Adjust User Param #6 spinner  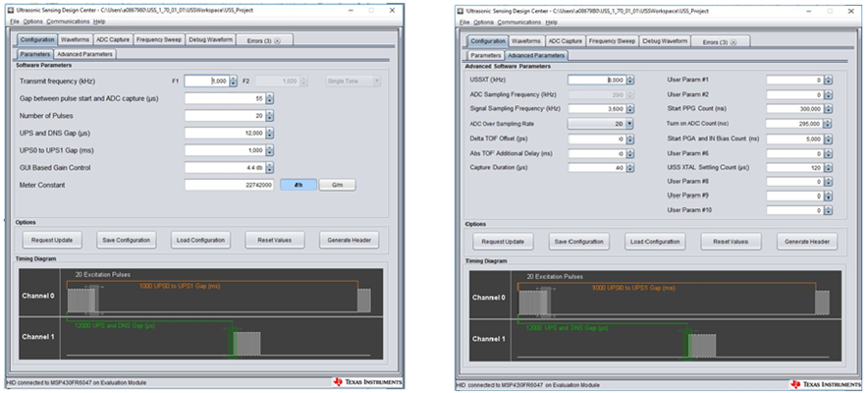click(x=828, y=153)
